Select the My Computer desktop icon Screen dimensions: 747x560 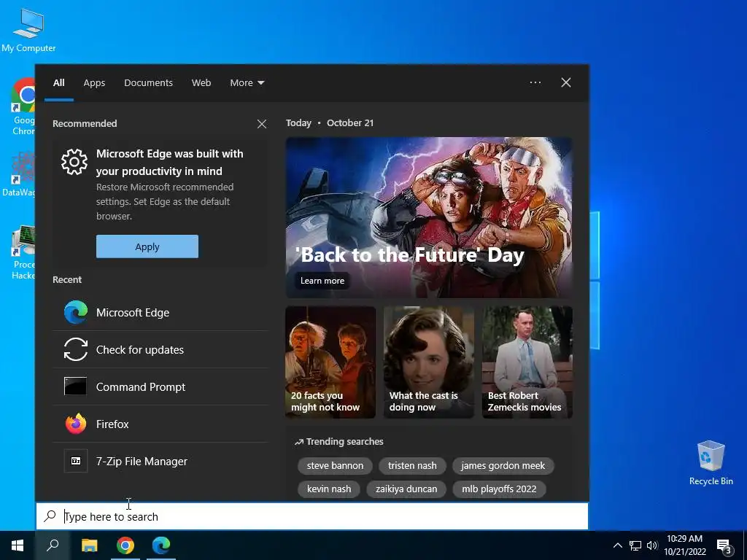point(28,31)
